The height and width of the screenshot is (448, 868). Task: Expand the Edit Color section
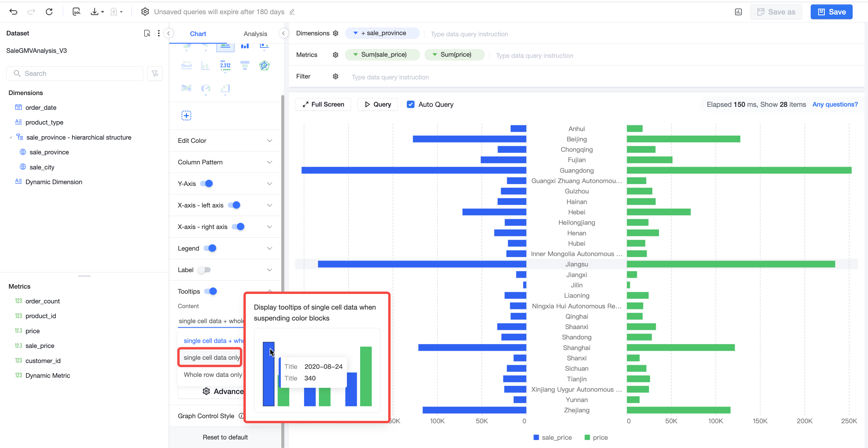225,140
